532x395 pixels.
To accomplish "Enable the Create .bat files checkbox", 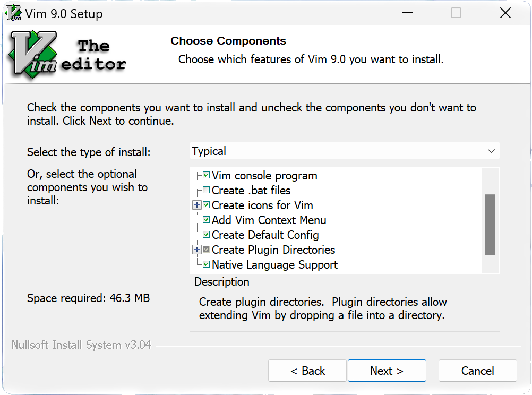I will coord(206,190).
